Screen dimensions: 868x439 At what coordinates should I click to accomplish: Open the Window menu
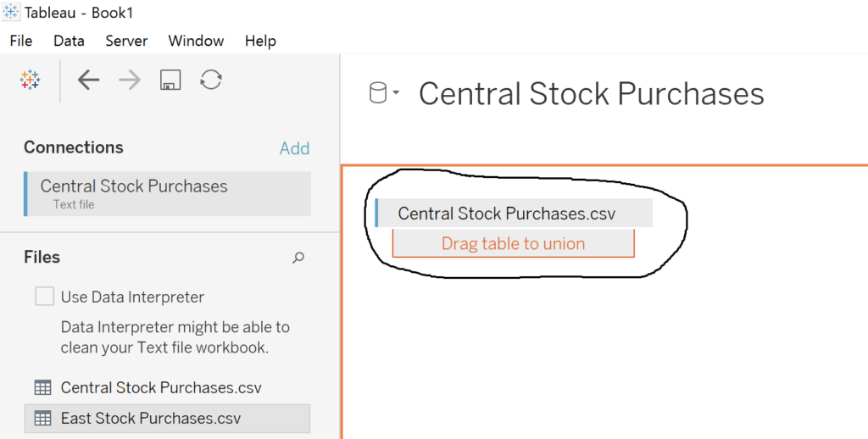[196, 41]
